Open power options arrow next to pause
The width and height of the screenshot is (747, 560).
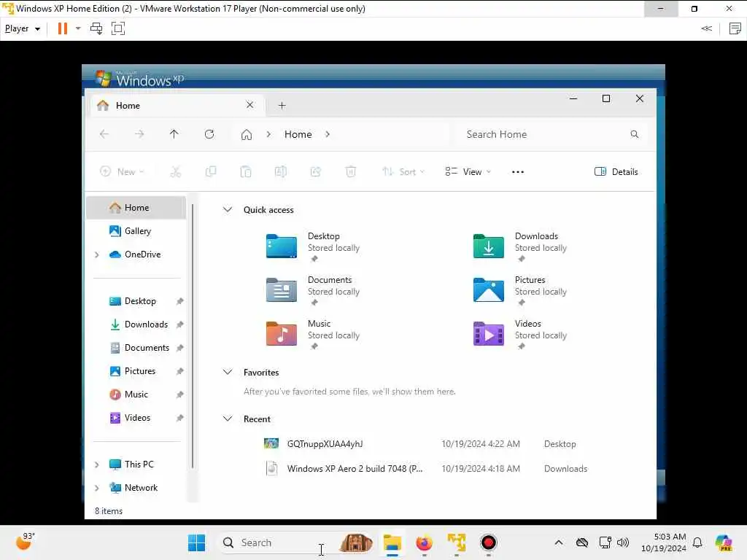tap(78, 28)
